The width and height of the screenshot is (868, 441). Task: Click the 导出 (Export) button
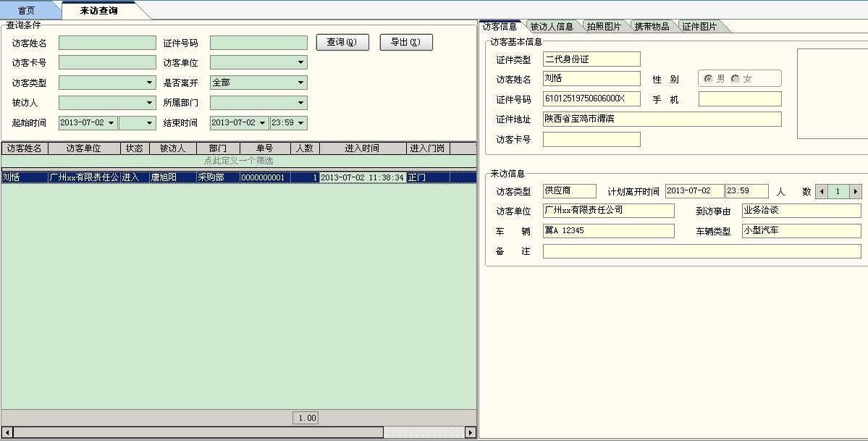(405, 42)
